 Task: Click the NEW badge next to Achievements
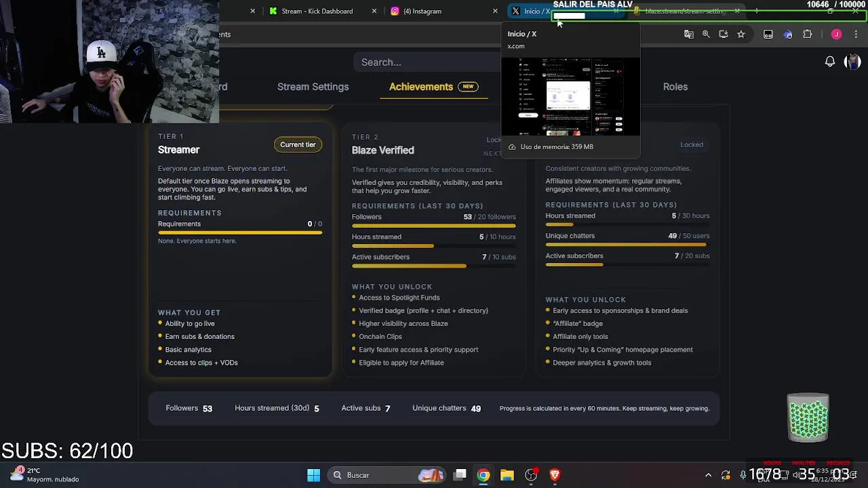(x=468, y=87)
